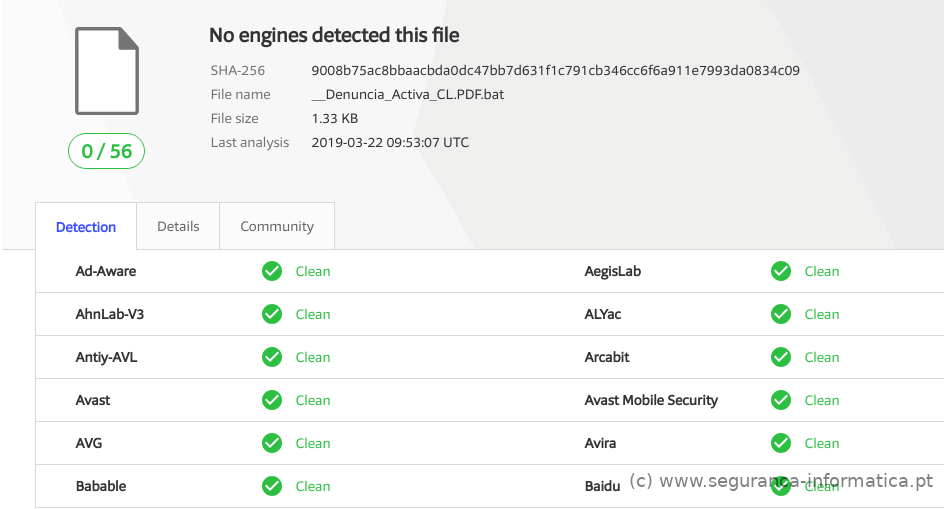This screenshot has height=509, width=944.
Task: Select the SHA-256 hash value
Action: (x=555, y=71)
